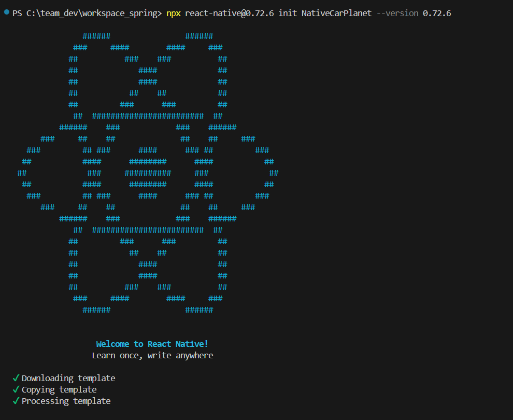
Task: Click the green checkmark beside Downloading template
Action: point(16,378)
